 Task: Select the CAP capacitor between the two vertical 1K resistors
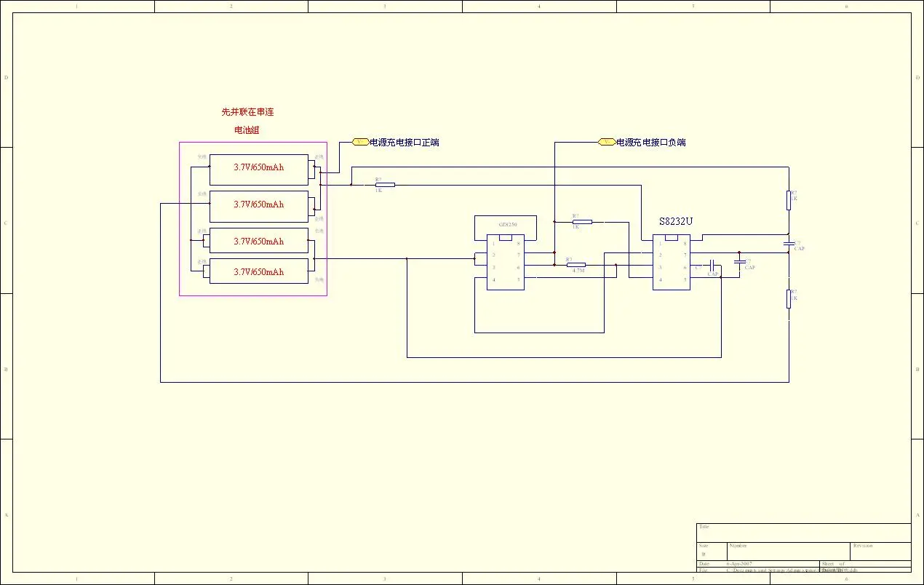tap(789, 244)
